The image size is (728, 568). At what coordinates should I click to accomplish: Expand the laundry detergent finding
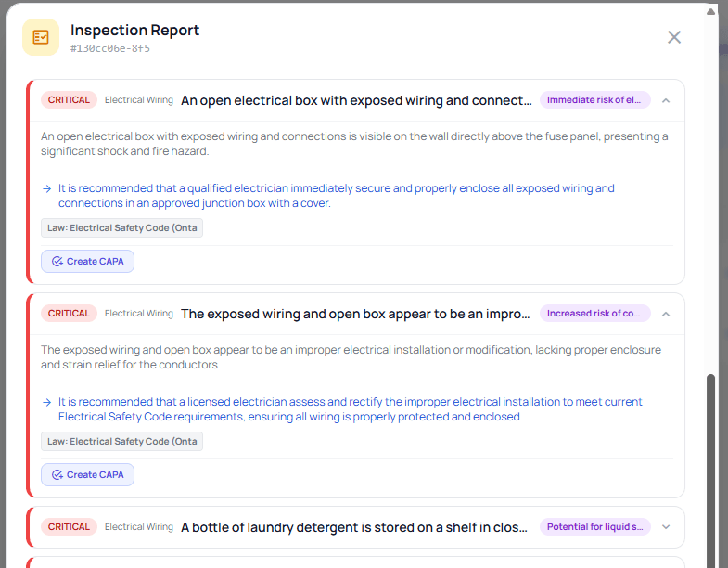(x=665, y=527)
